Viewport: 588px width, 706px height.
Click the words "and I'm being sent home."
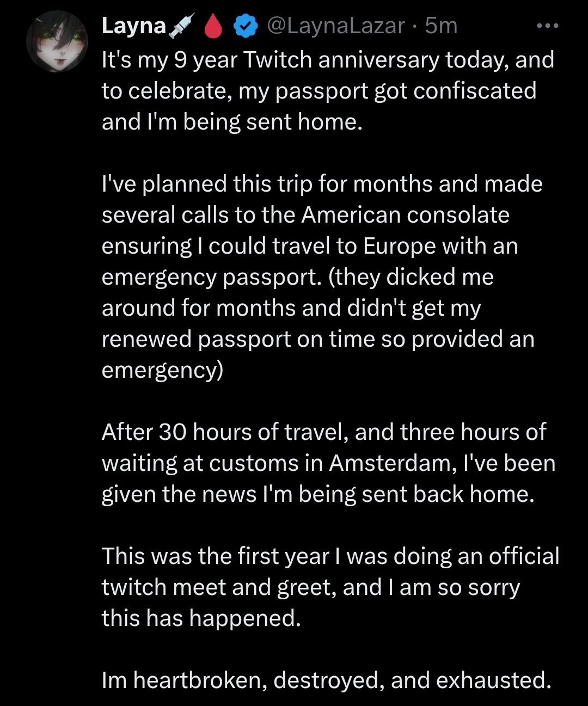coord(232,122)
